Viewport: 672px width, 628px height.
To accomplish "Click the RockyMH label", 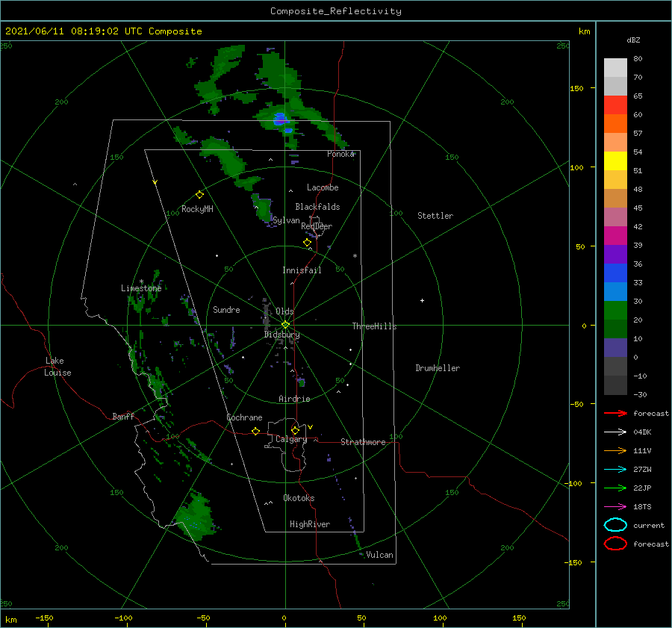I will click(x=197, y=209).
